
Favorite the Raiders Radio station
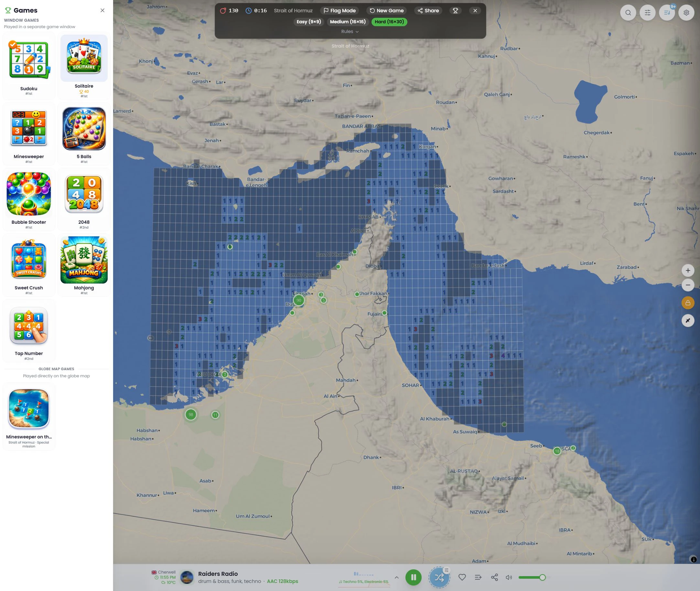tap(462, 577)
